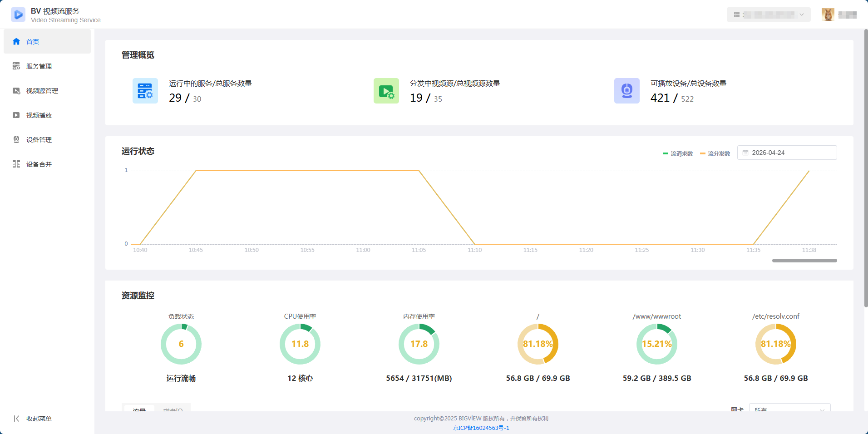
Task: Click the chart horizontal zoom slider
Action: (804, 261)
